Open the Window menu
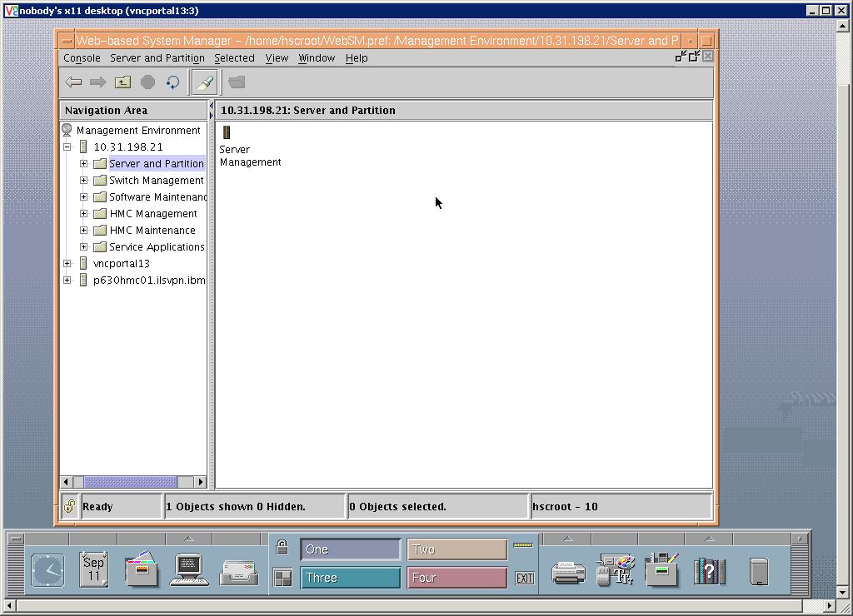 pyautogui.click(x=317, y=58)
